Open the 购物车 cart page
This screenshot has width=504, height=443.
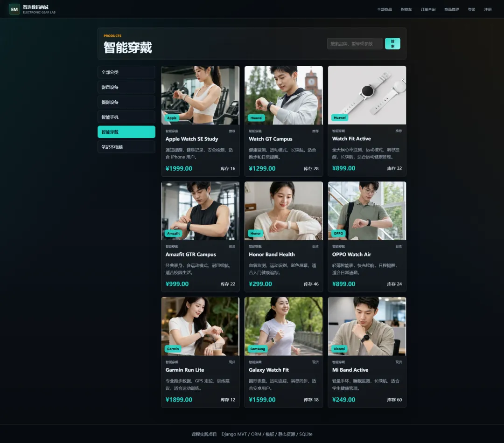click(406, 10)
